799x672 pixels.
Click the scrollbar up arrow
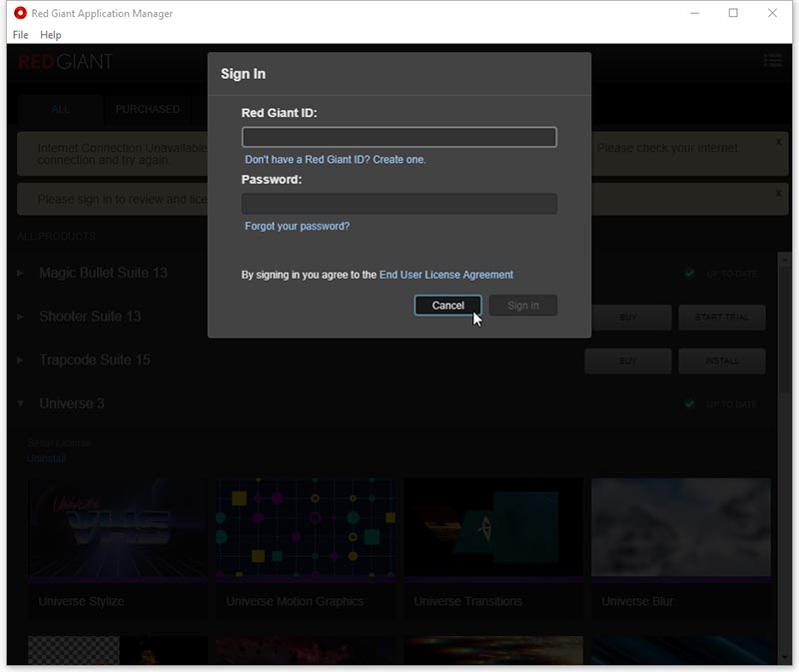[x=785, y=259]
